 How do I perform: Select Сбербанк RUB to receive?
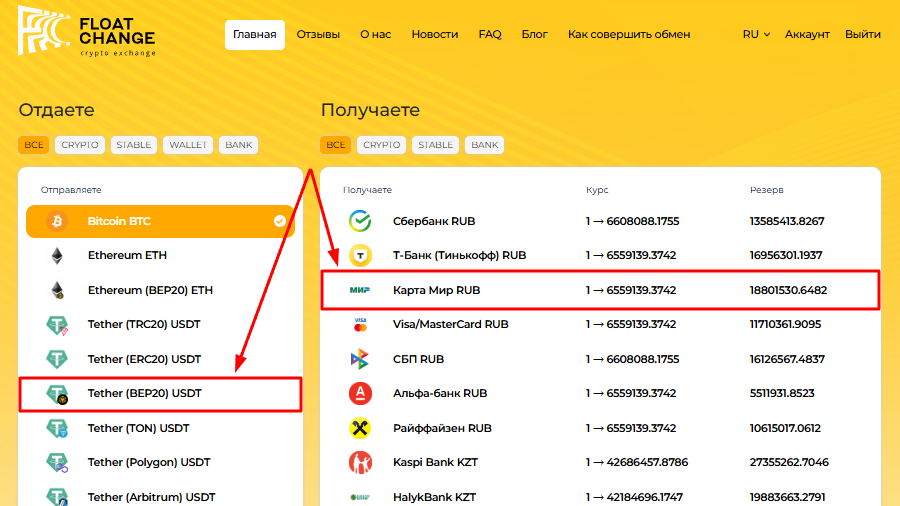tap(600, 221)
